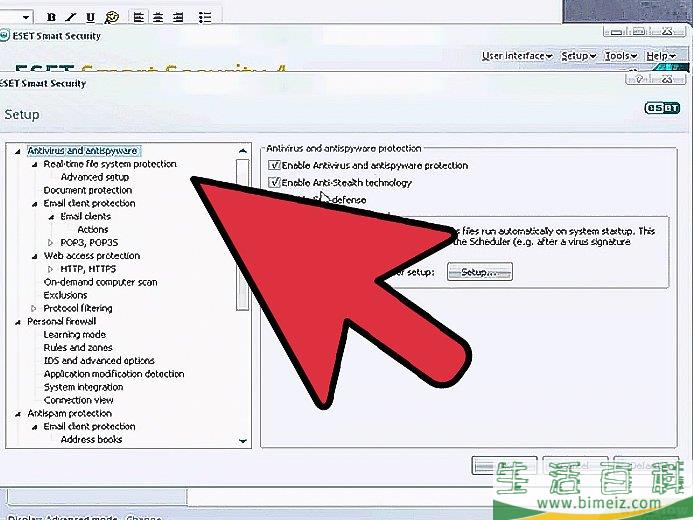This screenshot has width=693, height=520.
Task: Collapse Real-time file system protection node
Action: 34,165
